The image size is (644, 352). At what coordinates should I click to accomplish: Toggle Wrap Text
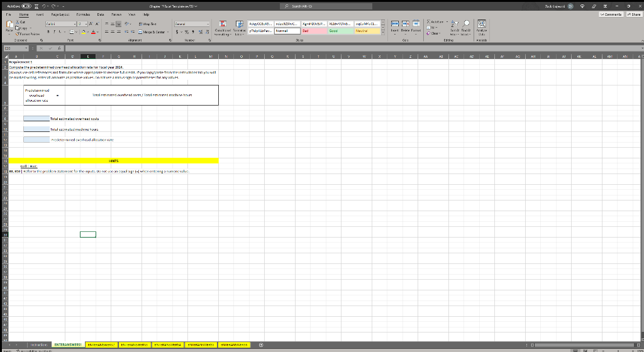(147, 25)
